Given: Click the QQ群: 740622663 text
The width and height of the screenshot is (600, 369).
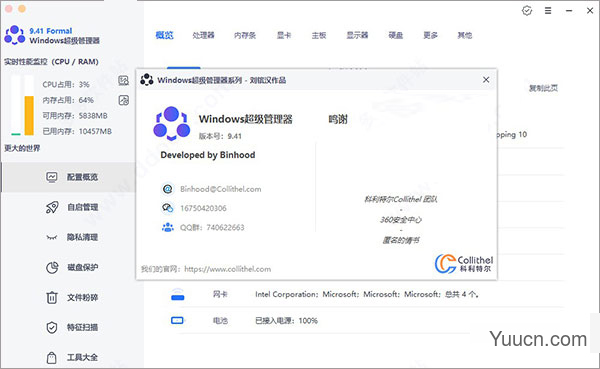Looking at the screenshot, I should [212, 227].
